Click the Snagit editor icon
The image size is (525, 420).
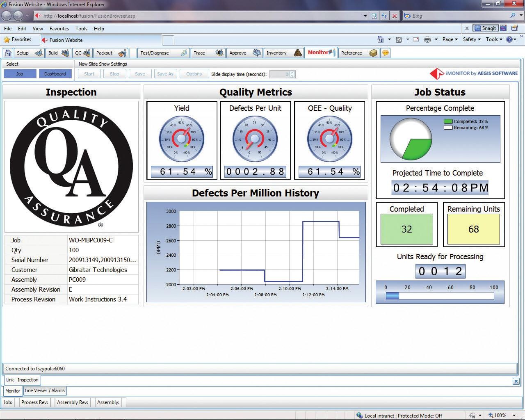(514, 28)
